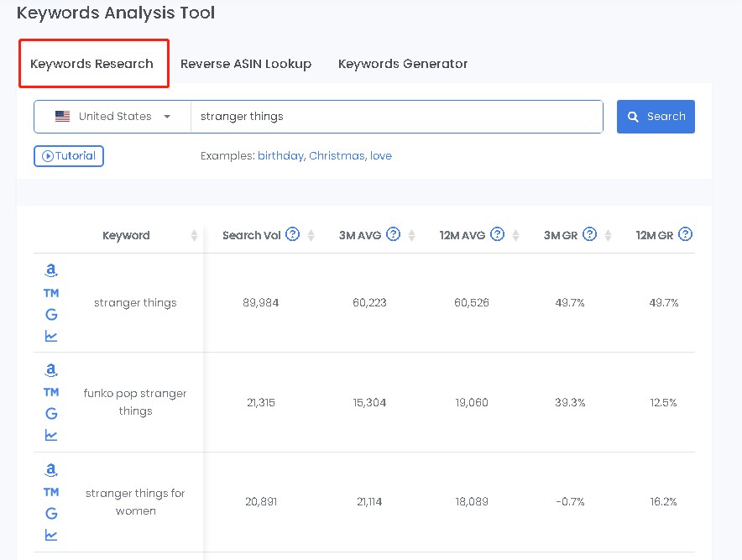The height and width of the screenshot is (560, 742).
Task: Check TM trademark for stranger things for women
Action: coord(51,492)
